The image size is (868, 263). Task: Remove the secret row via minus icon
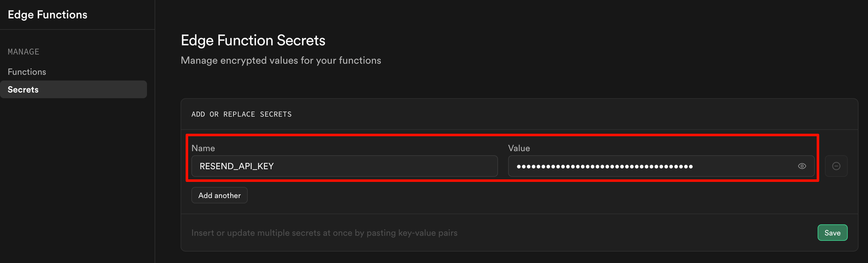[x=836, y=166]
